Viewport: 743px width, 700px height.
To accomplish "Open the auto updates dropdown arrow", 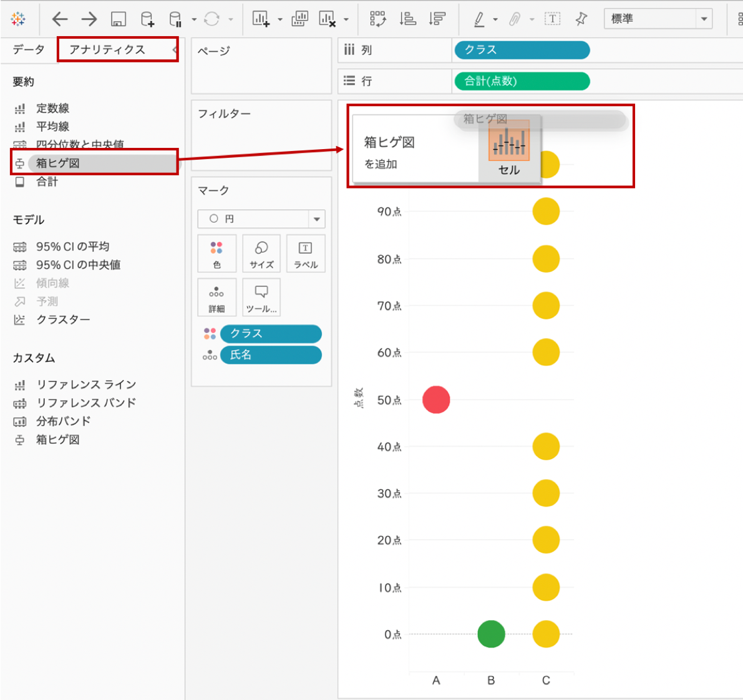I will coord(194,19).
